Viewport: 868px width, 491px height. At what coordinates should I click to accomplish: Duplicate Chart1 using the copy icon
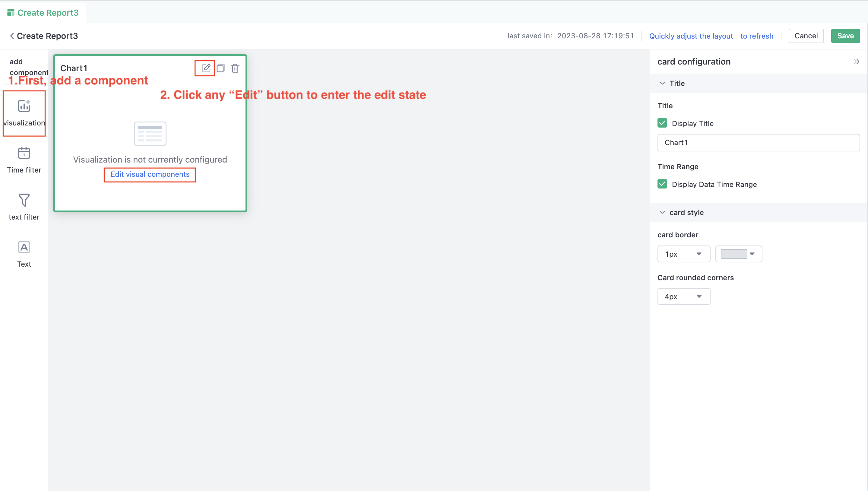click(x=221, y=68)
